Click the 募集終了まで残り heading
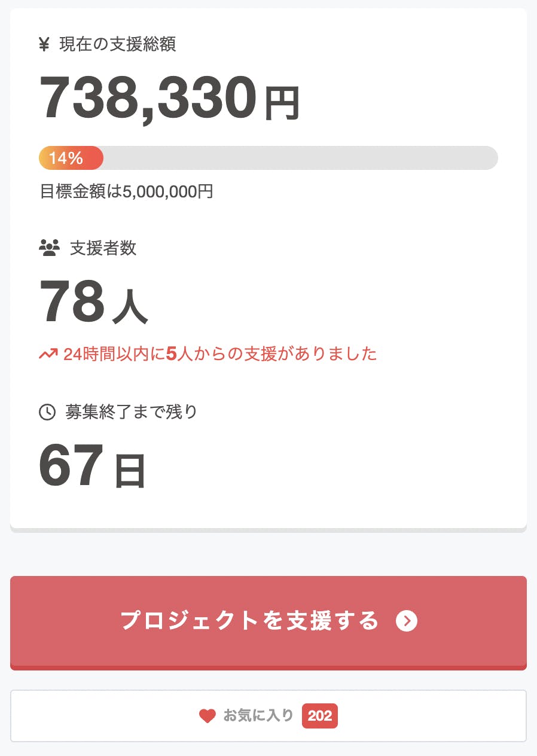 tap(131, 412)
